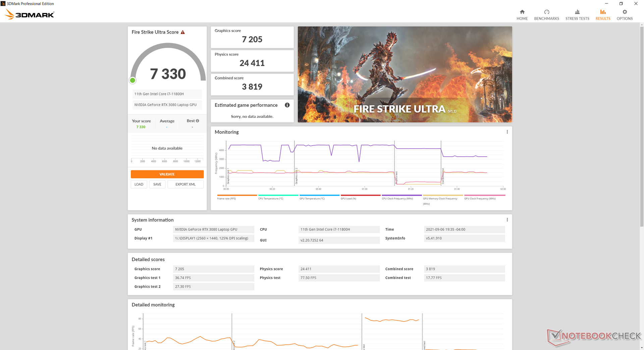Click Combined test value 17.77 FPS

(x=464, y=278)
